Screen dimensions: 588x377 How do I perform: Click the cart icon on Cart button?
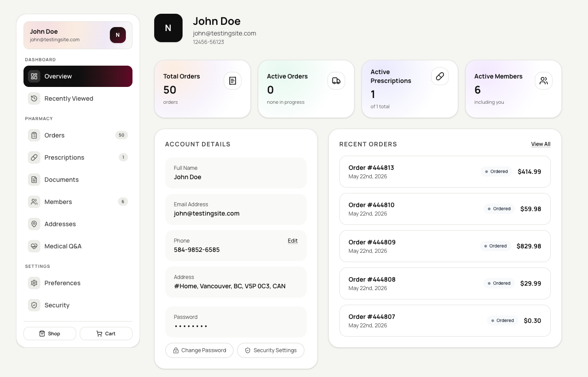tap(99, 334)
